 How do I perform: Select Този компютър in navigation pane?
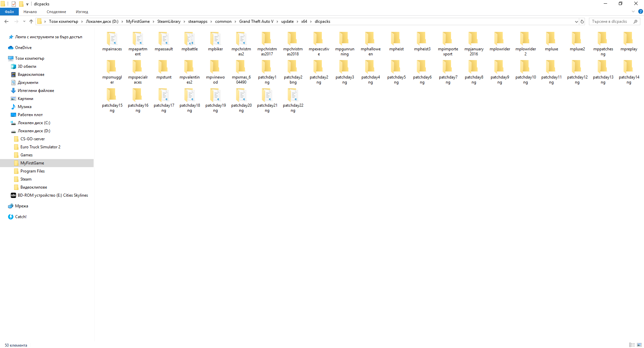click(30, 58)
